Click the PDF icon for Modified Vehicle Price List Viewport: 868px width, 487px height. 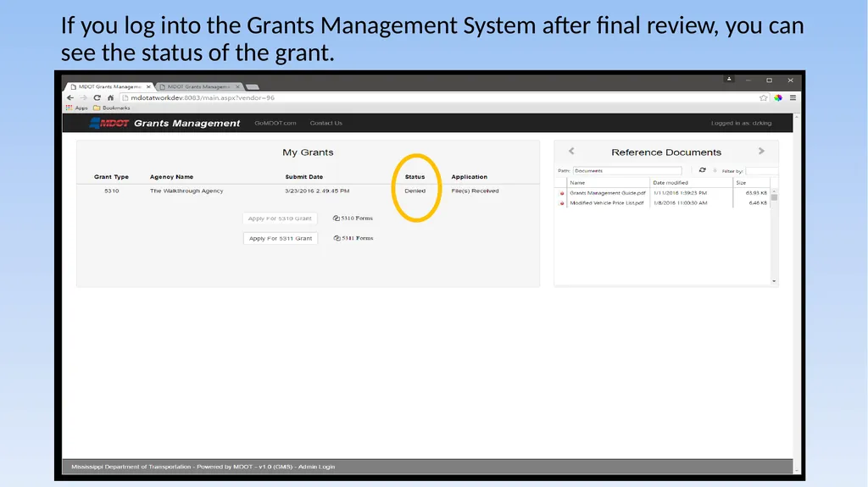point(562,203)
